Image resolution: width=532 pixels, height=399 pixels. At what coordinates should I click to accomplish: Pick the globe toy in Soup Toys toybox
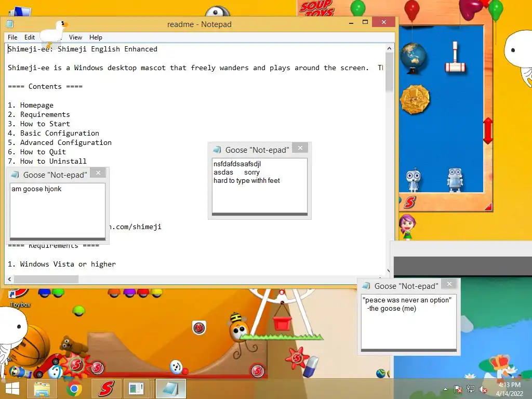[413, 58]
